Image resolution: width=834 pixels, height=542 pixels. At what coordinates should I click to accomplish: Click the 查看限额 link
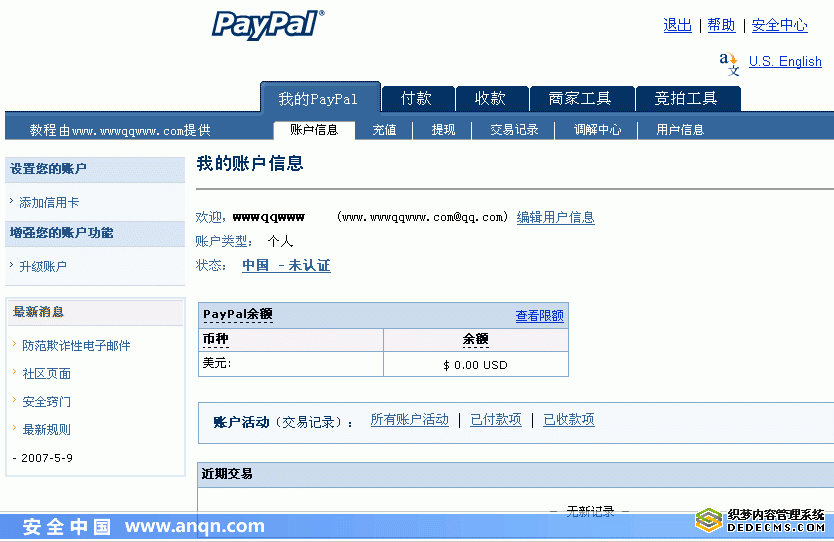[539, 316]
